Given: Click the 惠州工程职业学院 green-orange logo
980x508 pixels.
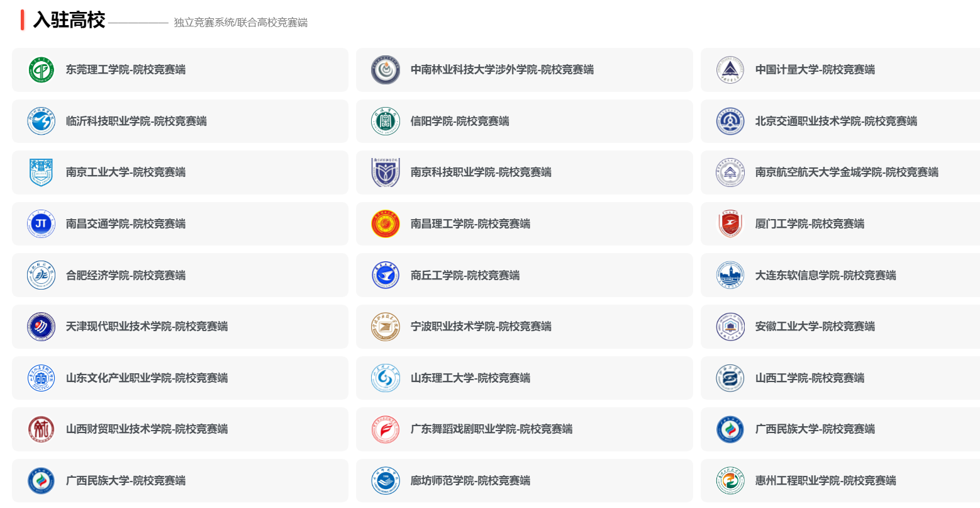Looking at the screenshot, I should pyautogui.click(x=730, y=481).
